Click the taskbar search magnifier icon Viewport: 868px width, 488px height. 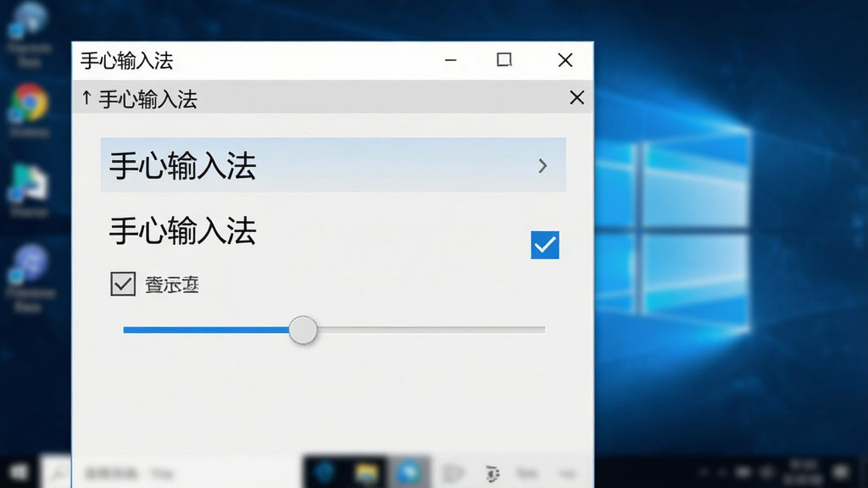point(57,473)
